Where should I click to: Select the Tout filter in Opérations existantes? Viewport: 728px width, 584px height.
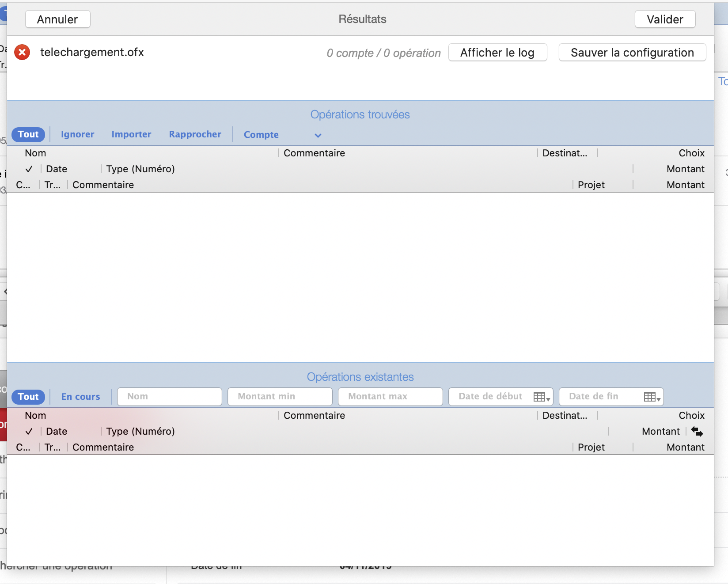point(28,397)
